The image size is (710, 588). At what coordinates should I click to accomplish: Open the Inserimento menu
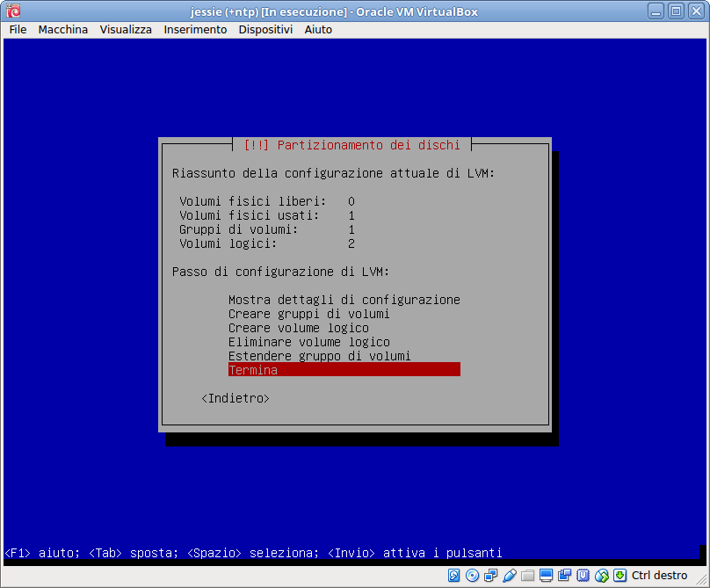[x=195, y=30]
